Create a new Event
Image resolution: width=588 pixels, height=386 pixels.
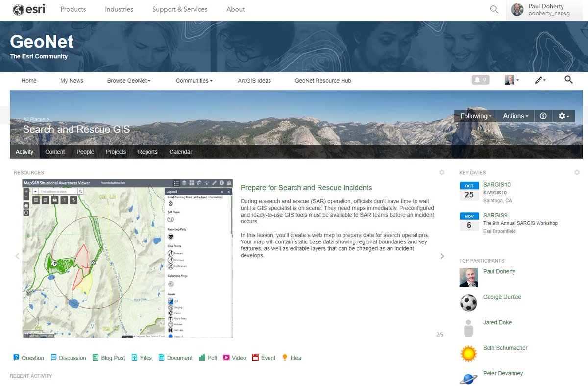pos(264,358)
